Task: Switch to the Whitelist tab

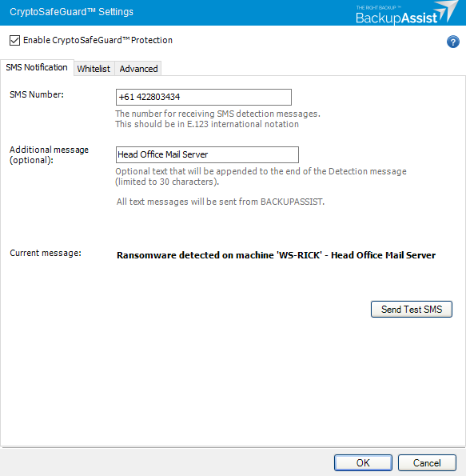Action: [94, 69]
